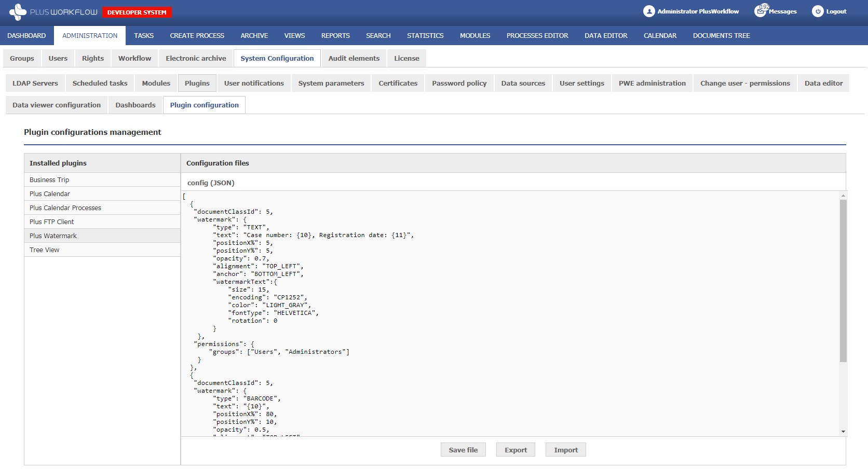Click the Developer System badge
This screenshot has width=868, height=469.
click(137, 12)
